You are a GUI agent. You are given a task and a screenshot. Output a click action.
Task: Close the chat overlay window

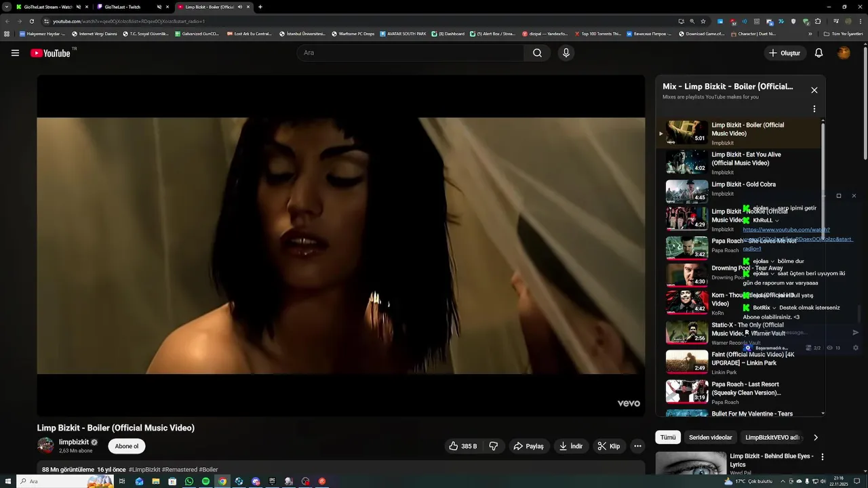click(854, 196)
